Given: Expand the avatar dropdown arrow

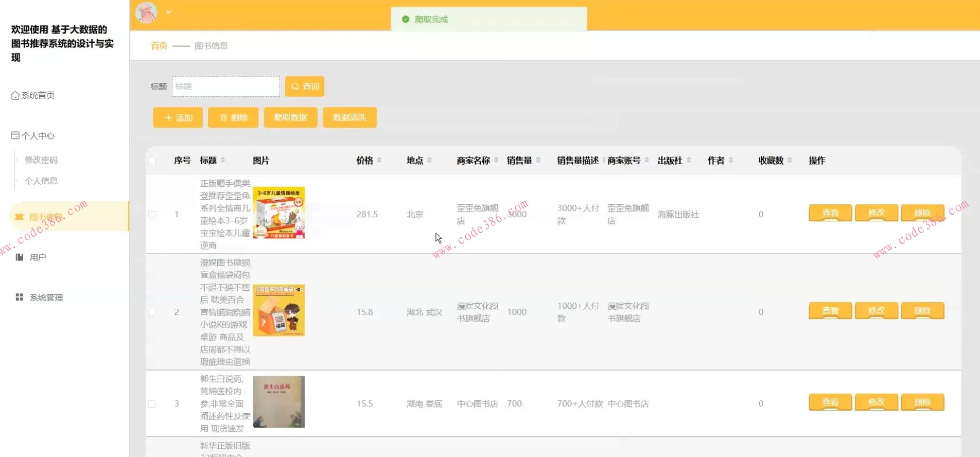Looking at the screenshot, I should (169, 12).
